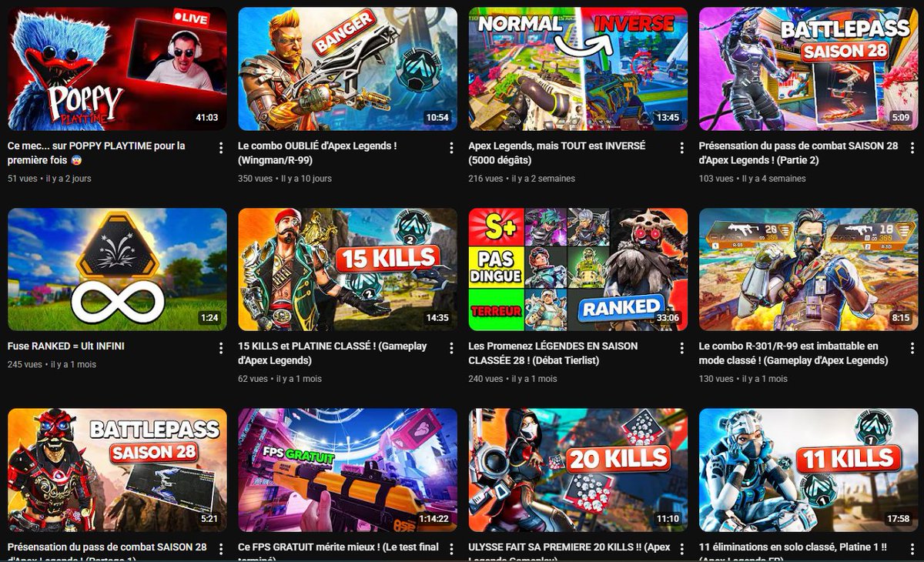
Task: Open title 'Le combo R-301/R-99 est imbattable'
Action: 794,353
